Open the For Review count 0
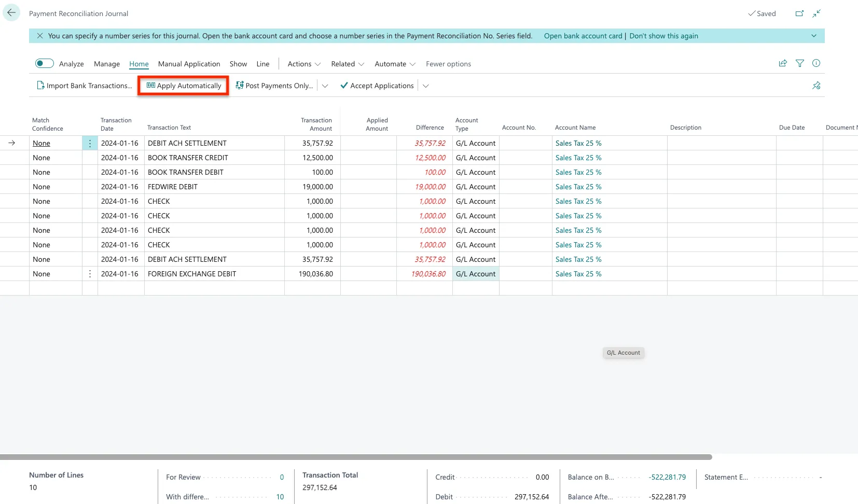 pyautogui.click(x=282, y=477)
